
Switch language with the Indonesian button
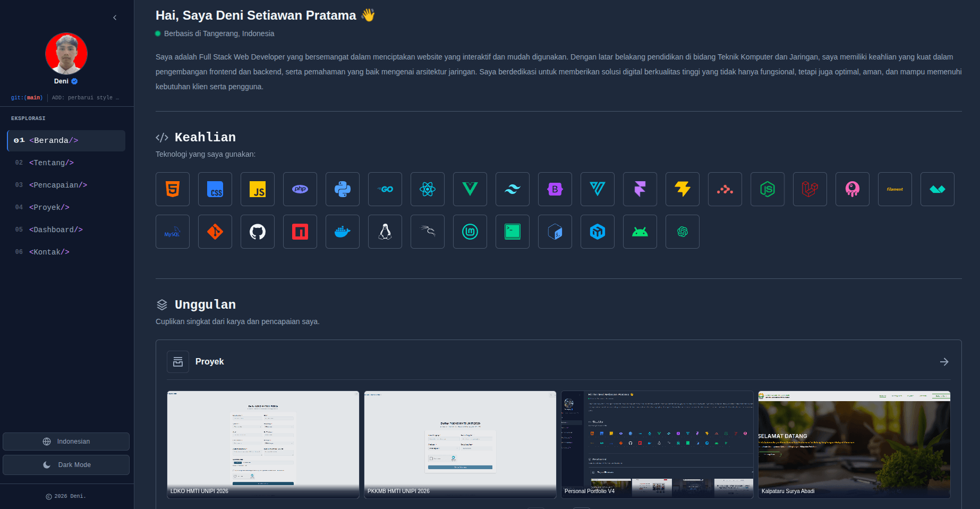66,442
